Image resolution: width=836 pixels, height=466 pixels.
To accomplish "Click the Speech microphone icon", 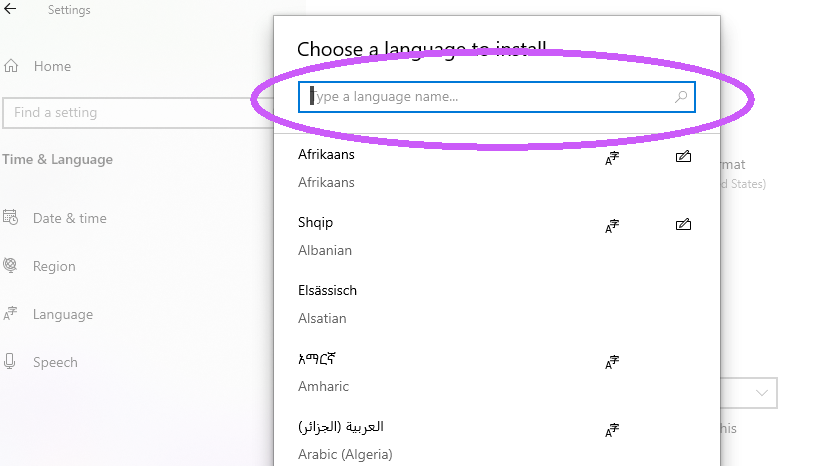I will coord(11,362).
